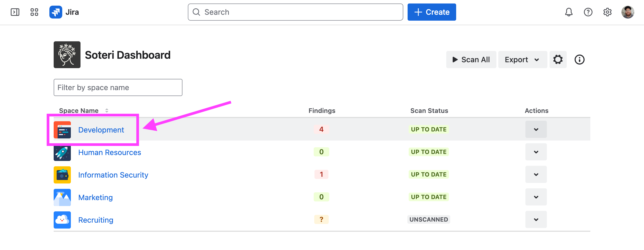Open actions menu for Information Security
This screenshot has height=250, width=644.
click(x=536, y=174)
